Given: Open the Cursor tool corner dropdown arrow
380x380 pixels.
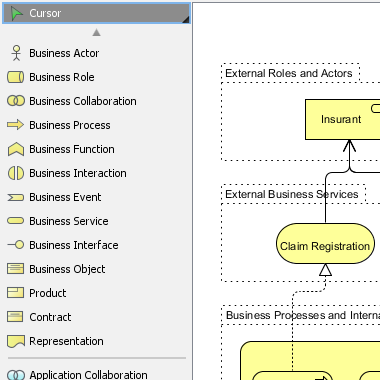Looking at the screenshot, I should point(186,19).
